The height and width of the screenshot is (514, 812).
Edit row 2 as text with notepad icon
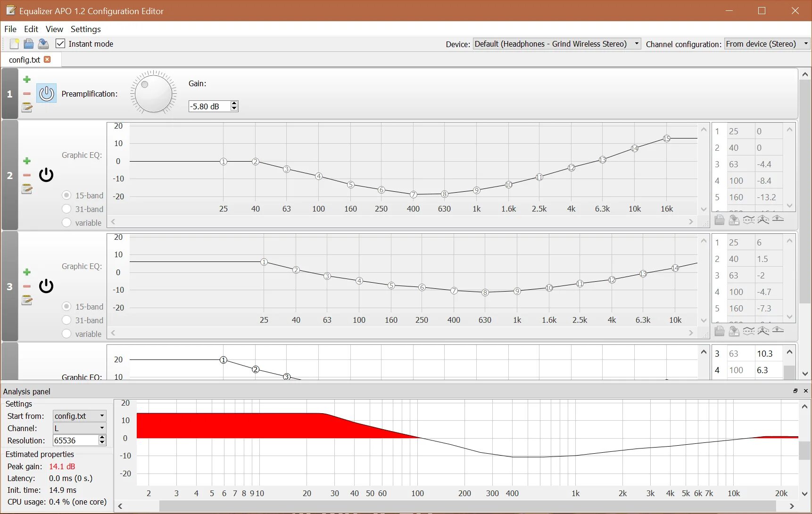(27, 189)
